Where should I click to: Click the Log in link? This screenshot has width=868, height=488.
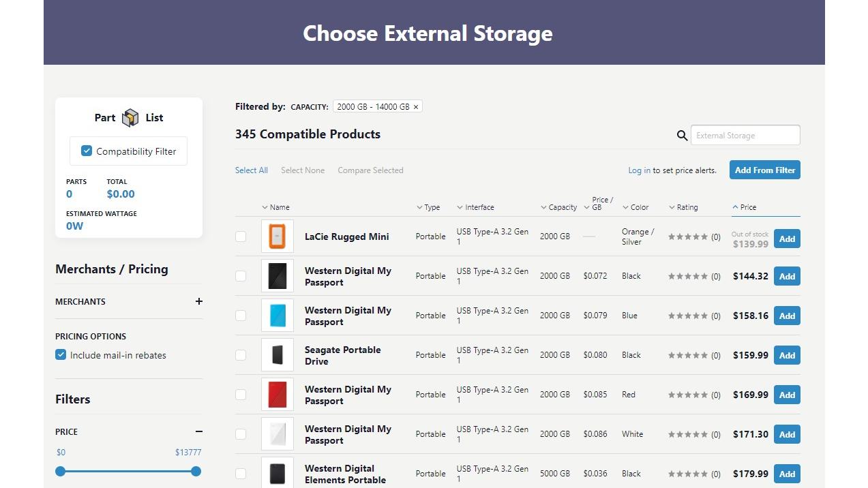(x=639, y=170)
